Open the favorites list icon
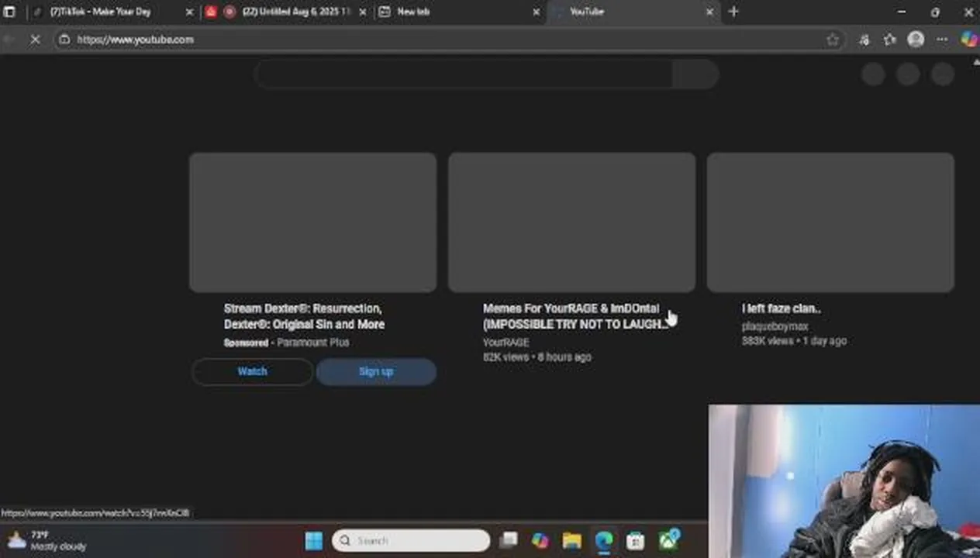This screenshot has width=980, height=558. [890, 40]
